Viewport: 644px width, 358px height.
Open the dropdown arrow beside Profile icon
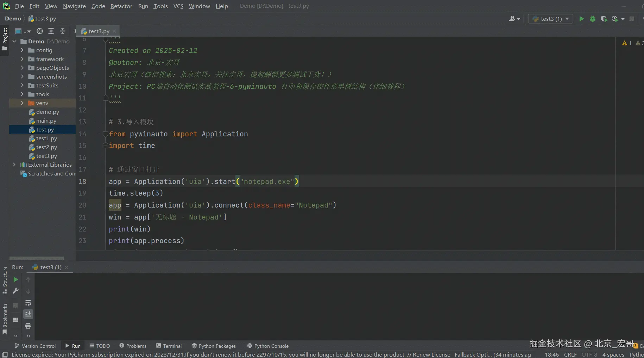pyautogui.click(x=623, y=19)
